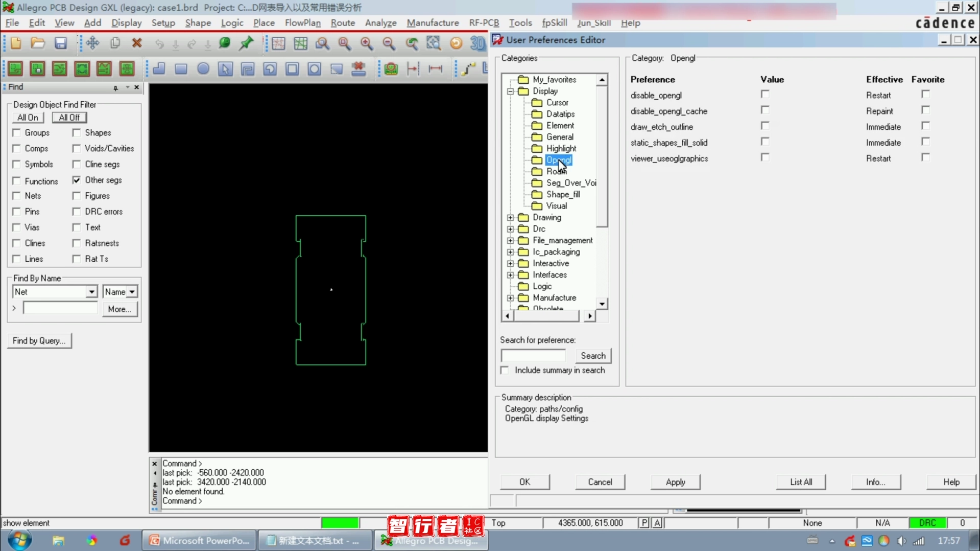Screen dimensions: 980x551
Task: Click the Zoom In magnifier icon
Action: point(367,43)
